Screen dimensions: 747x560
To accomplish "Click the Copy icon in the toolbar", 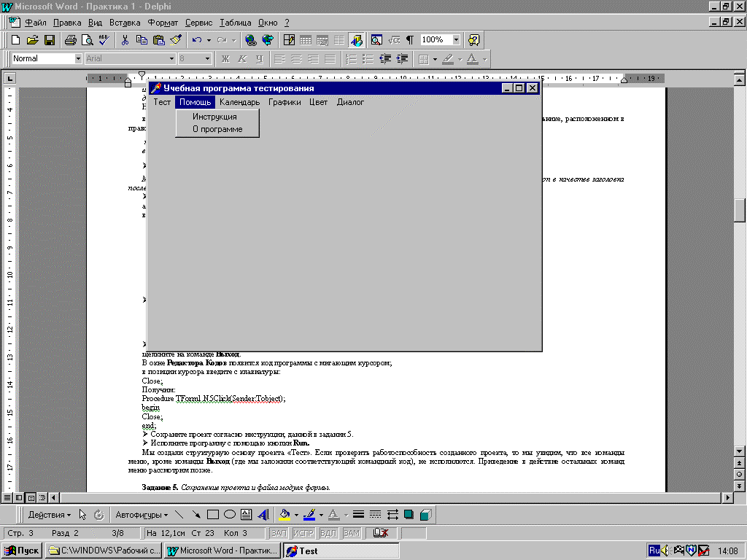I will (142, 40).
